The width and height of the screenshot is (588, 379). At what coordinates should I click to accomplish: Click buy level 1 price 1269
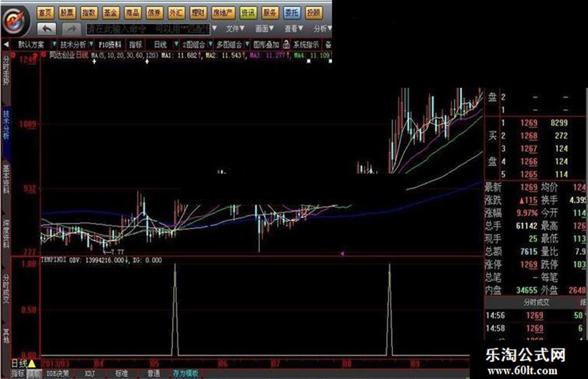point(529,123)
